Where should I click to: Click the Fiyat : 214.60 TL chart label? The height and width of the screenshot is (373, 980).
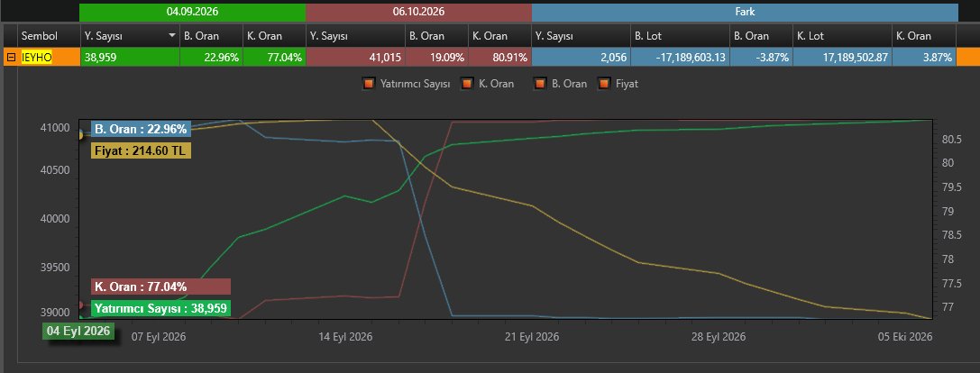click(x=141, y=150)
